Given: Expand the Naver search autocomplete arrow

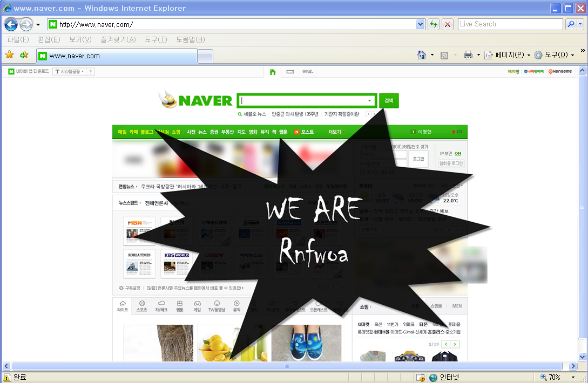Looking at the screenshot, I should pyautogui.click(x=369, y=100).
